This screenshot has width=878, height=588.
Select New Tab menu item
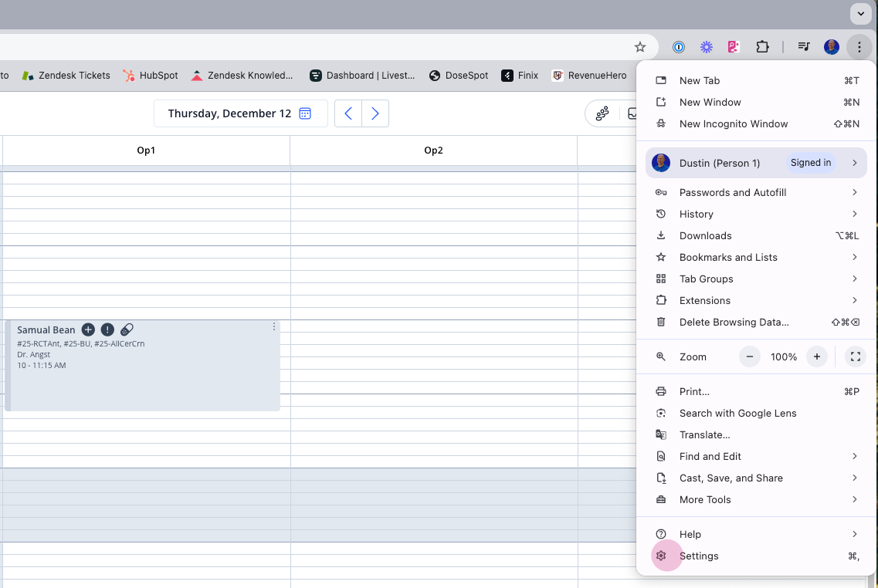tap(756, 80)
